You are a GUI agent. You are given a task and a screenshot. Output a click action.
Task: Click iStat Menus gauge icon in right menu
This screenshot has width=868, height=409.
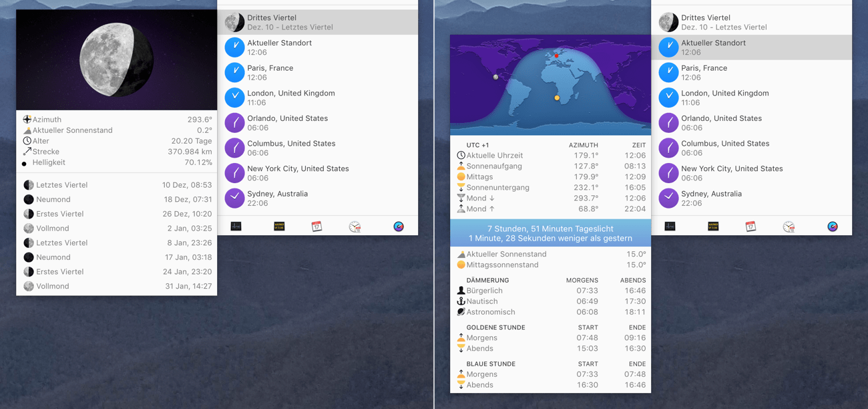coord(832,227)
